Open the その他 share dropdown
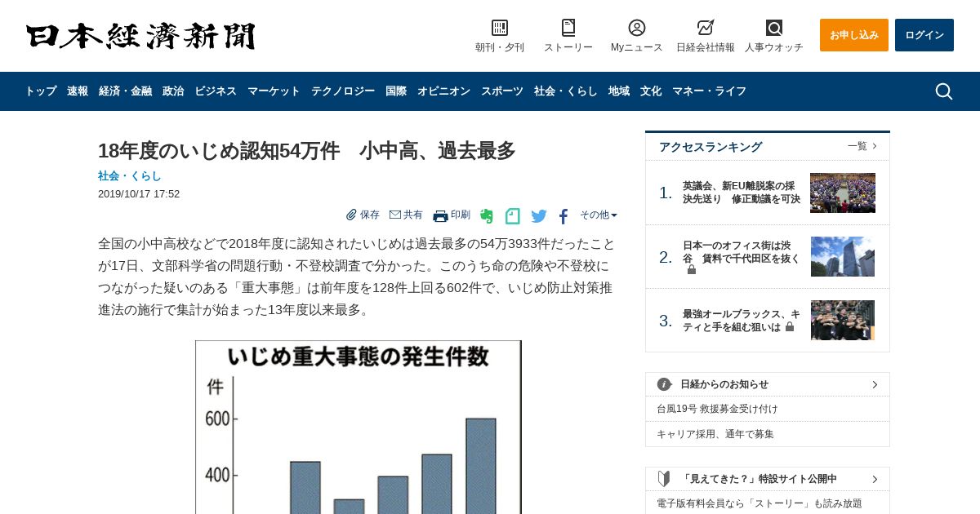 coord(599,215)
